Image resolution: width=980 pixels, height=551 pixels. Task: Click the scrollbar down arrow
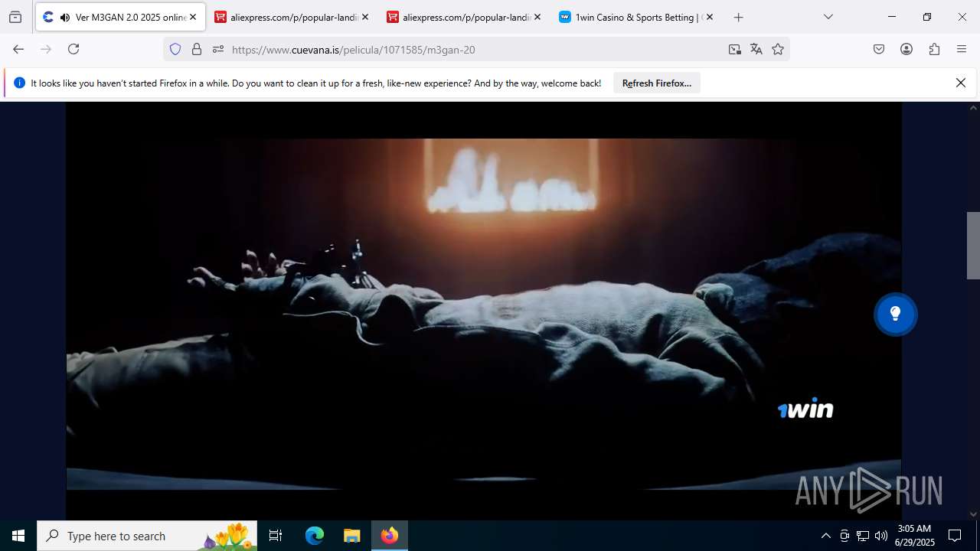973,514
